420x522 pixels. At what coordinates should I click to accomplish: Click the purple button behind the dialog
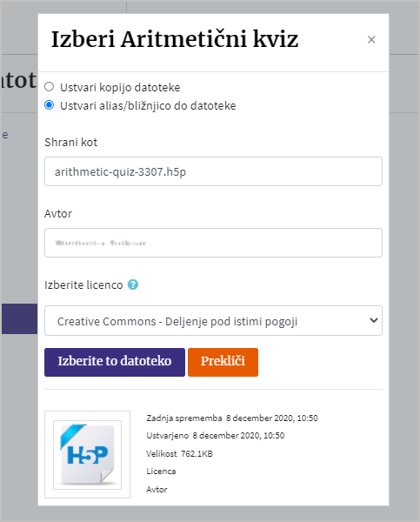tap(19, 318)
